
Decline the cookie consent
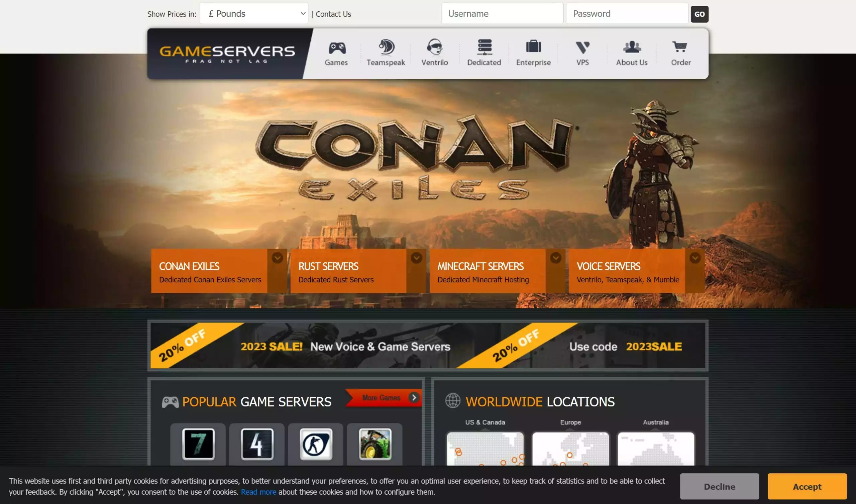[720, 486]
